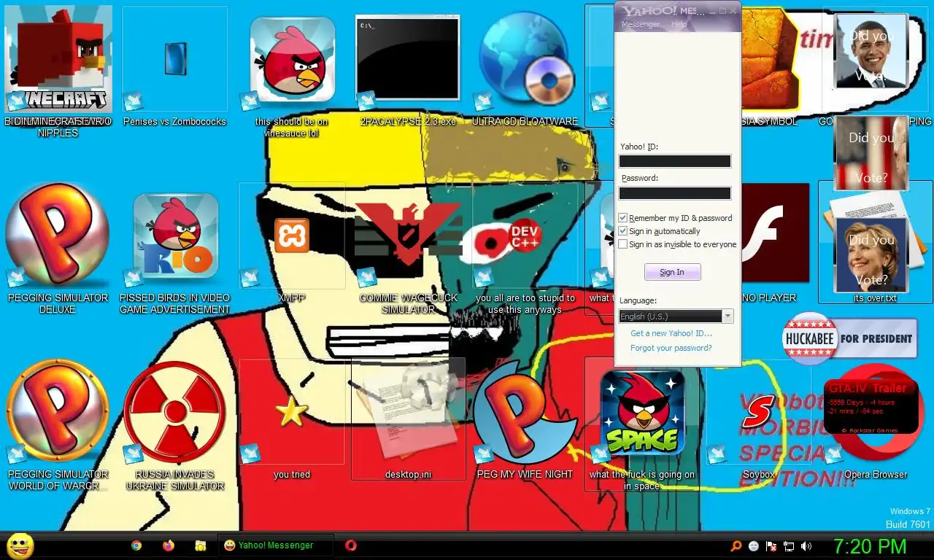934x560 pixels.
Task: Open the network tray icon
Action: pyautogui.click(x=789, y=546)
